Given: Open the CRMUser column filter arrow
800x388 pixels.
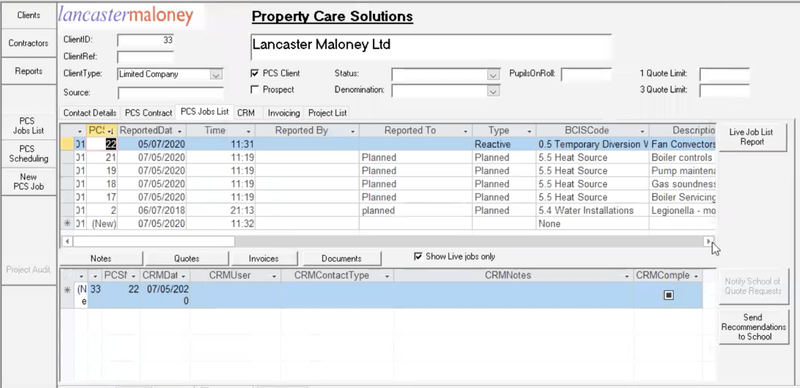Looking at the screenshot, I should [x=274, y=276].
